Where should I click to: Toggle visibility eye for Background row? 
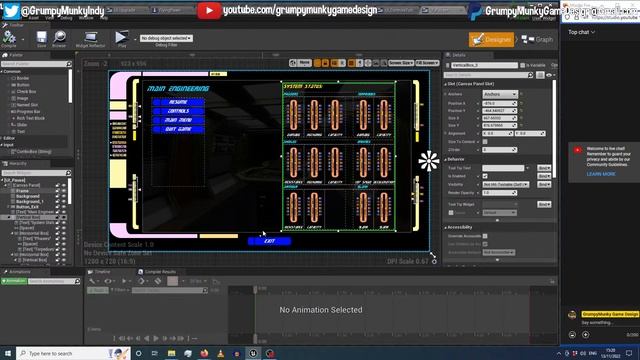(x=64, y=196)
